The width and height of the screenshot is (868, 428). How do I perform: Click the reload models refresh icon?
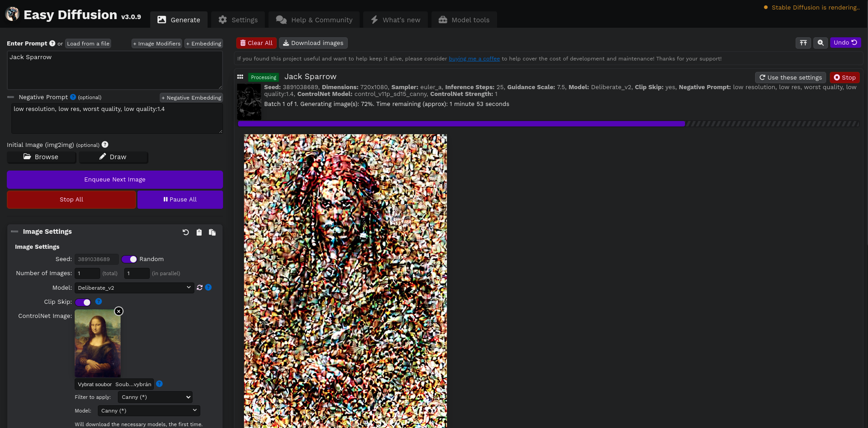click(x=199, y=287)
